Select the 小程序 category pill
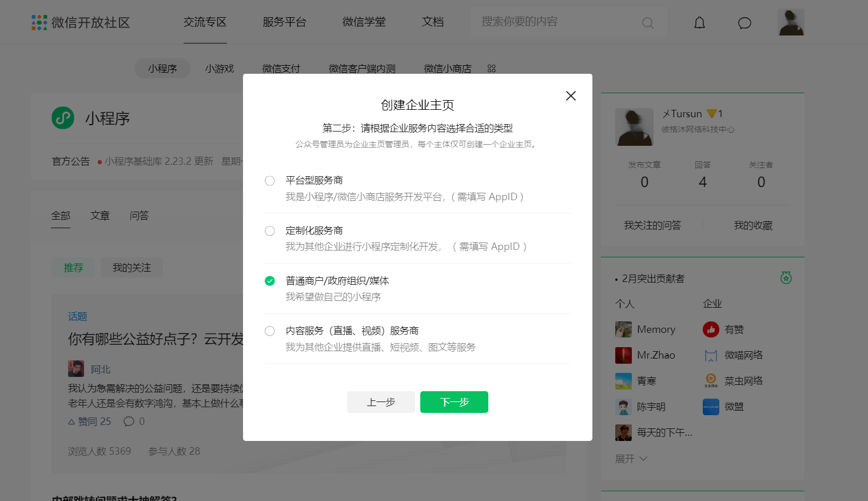Image resolution: width=868 pixels, height=501 pixels. tap(162, 69)
